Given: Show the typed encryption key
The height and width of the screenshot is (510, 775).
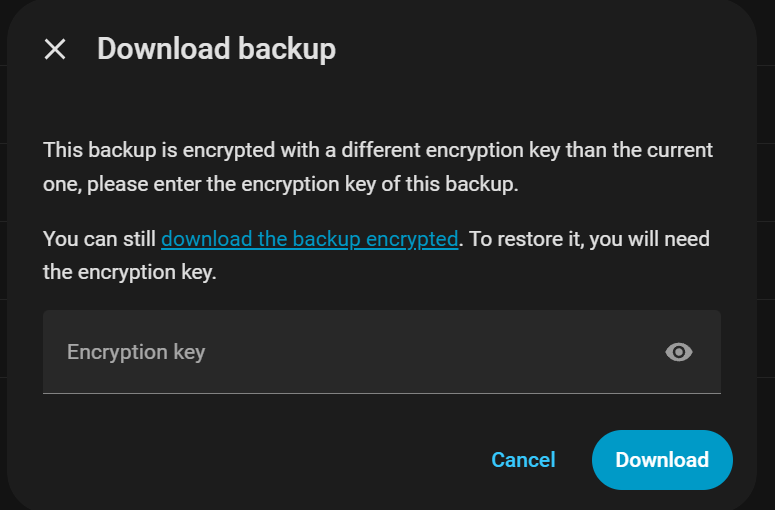Looking at the screenshot, I should pos(679,352).
